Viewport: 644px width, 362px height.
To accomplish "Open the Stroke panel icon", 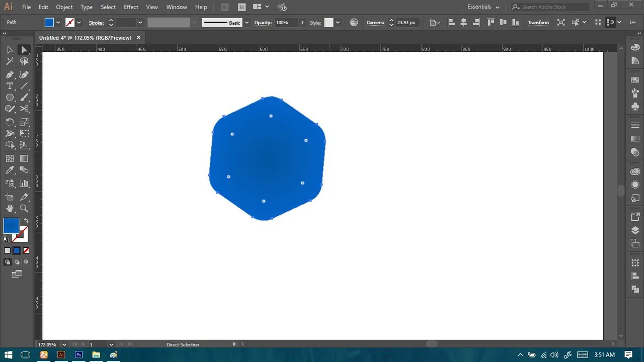I will click(x=635, y=125).
